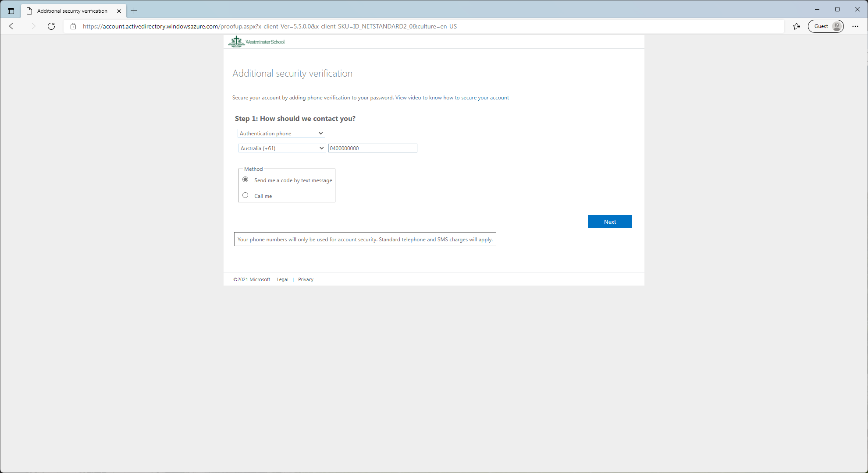Open the tab actions menu icon
This screenshot has height=473, width=868.
[x=11, y=11]
